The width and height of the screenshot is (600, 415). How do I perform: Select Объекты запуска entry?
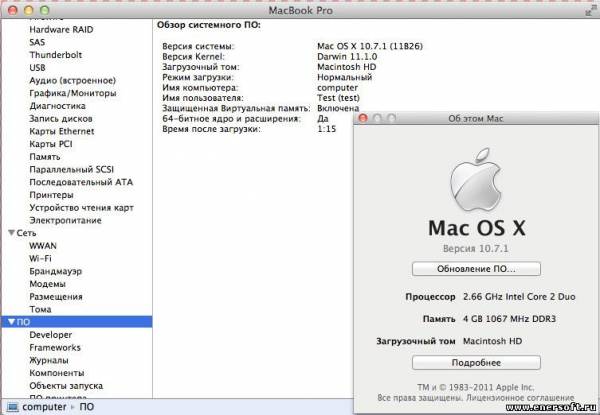pos(66,386)
